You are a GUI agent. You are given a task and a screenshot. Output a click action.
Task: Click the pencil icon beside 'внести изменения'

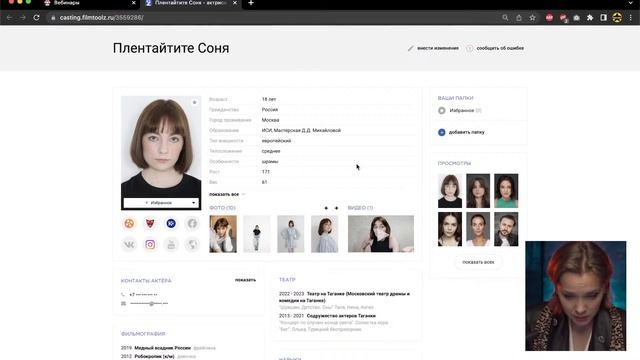410,48
